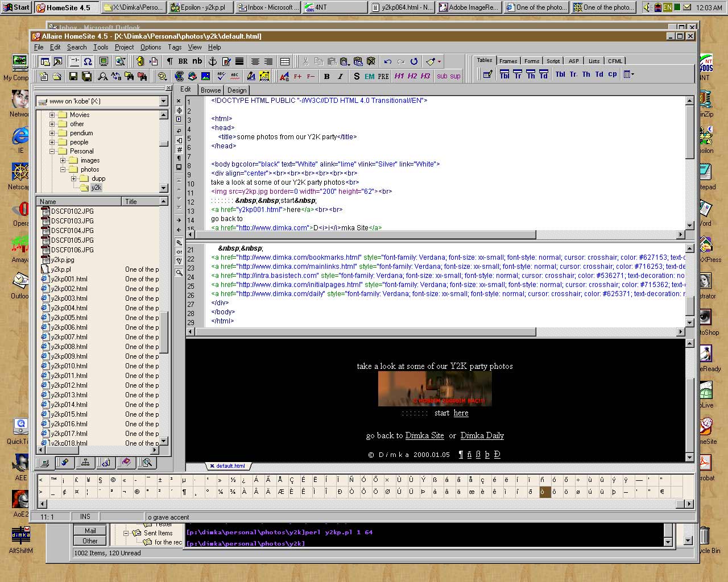Click the 'Dimka Daily' link in preview

pos(482,435)
